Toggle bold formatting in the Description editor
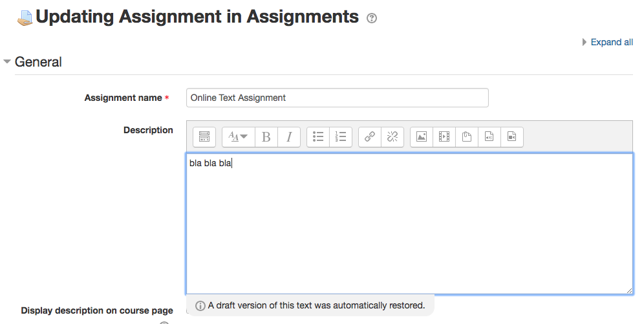This screenshot has width=644, height=324. [266, 136]
